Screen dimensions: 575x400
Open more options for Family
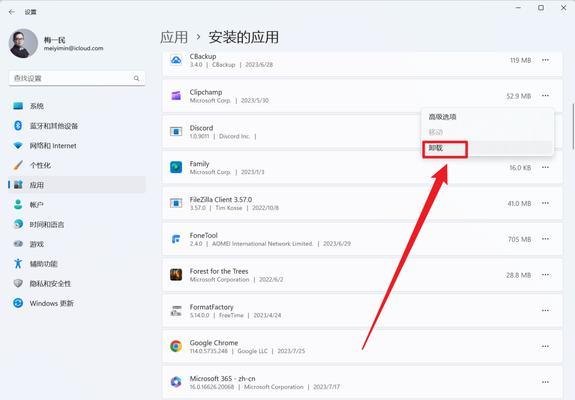click(545, 168)
